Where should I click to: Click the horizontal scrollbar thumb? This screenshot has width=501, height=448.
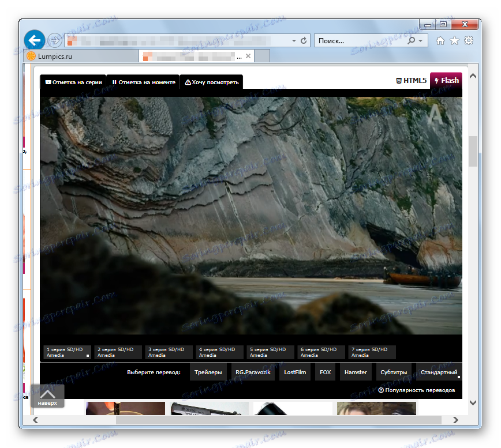(x=279, y=420)
